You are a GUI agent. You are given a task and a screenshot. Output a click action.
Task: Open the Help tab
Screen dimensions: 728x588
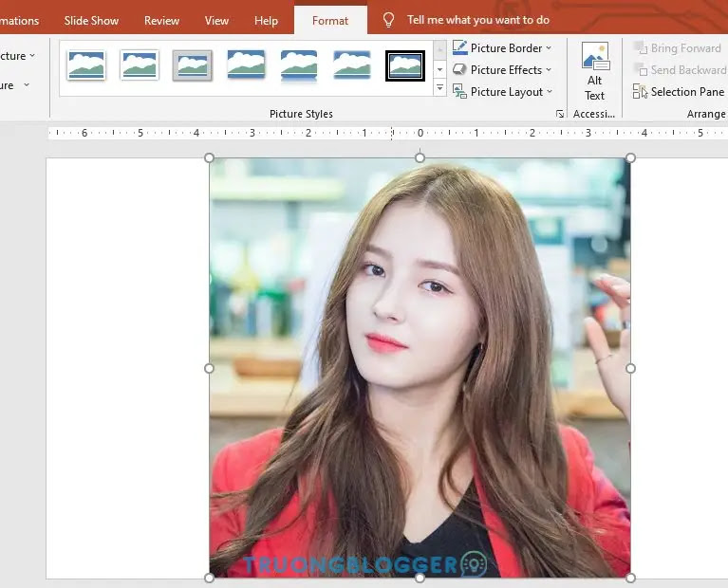coord(267,20)
